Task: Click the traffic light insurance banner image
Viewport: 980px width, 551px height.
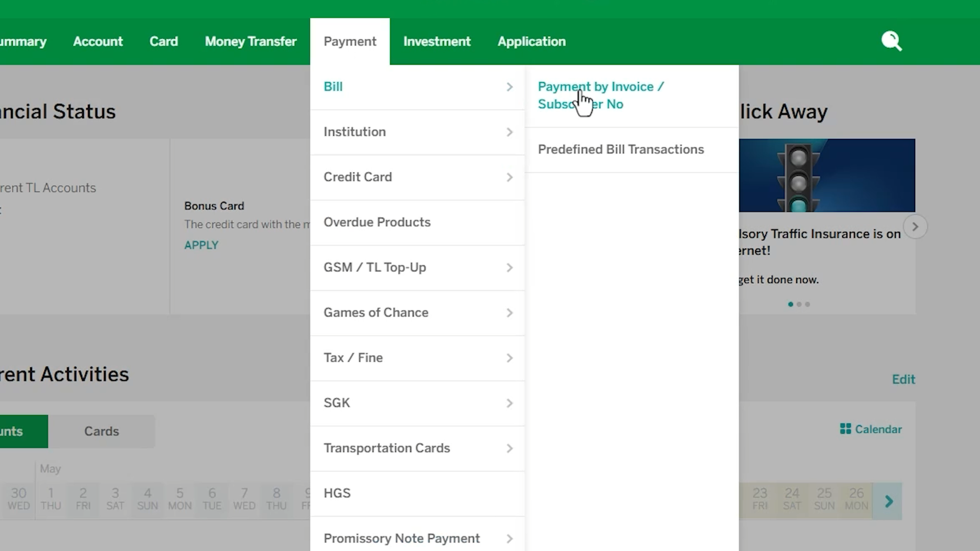Action: 827,176
